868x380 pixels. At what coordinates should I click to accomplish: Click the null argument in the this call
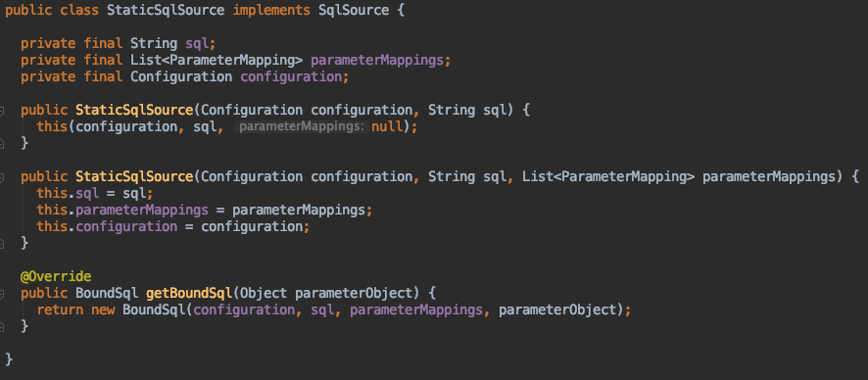386,126
